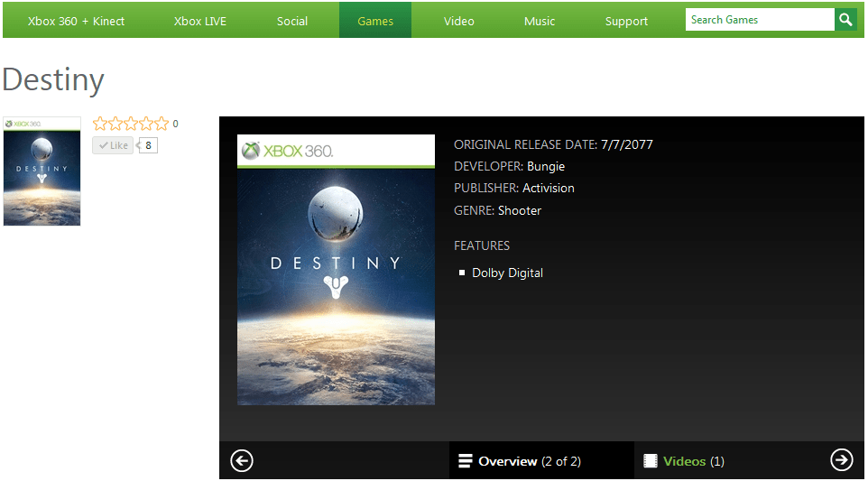Open the Xbox LIVE menu
Image resolution: width=868 pixels, height=481 pixels.
point(199,21)
